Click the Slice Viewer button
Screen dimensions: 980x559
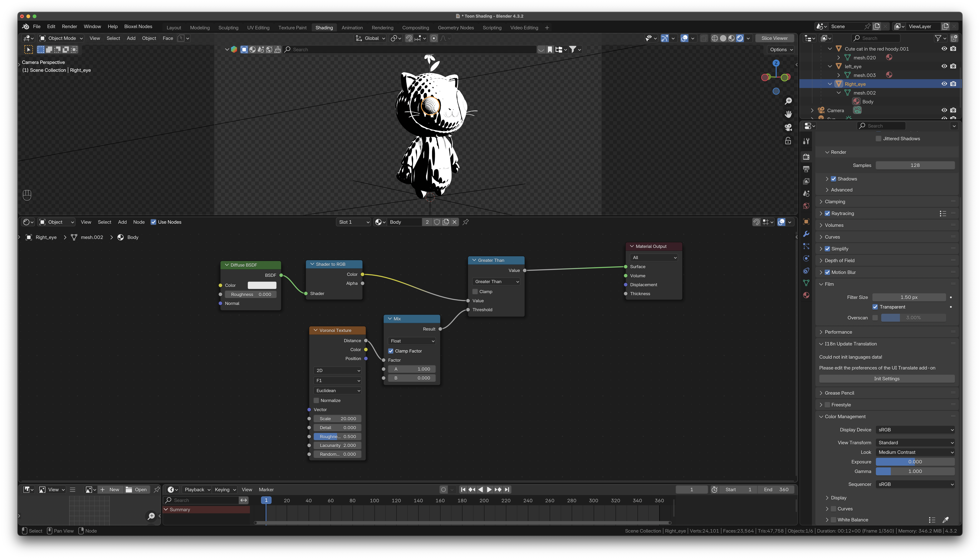click(774, 38)
